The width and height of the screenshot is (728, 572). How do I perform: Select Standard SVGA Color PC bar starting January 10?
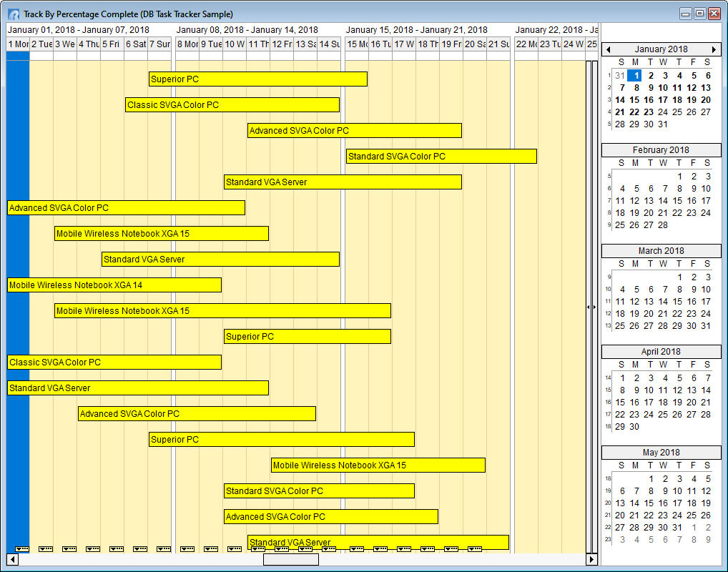[x=319, y=490]
